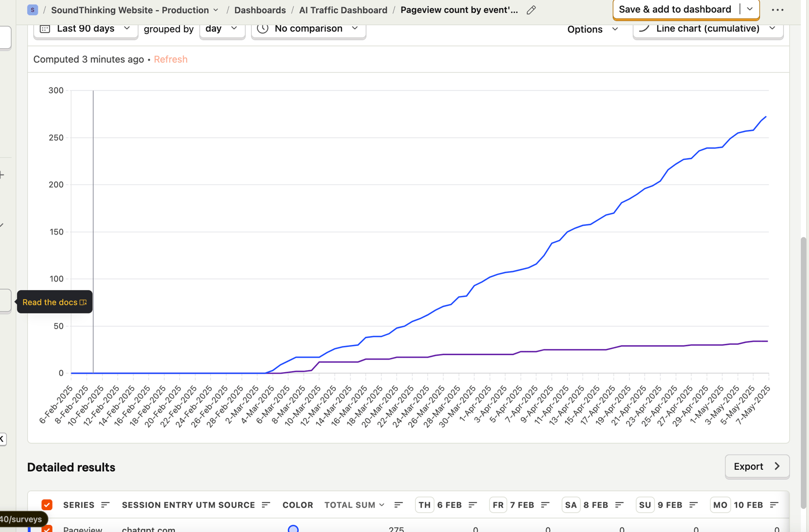Screen dimensions: 809x532
Task: Open the grouped by day interval dropdown
Action: [x=222, y=29]
